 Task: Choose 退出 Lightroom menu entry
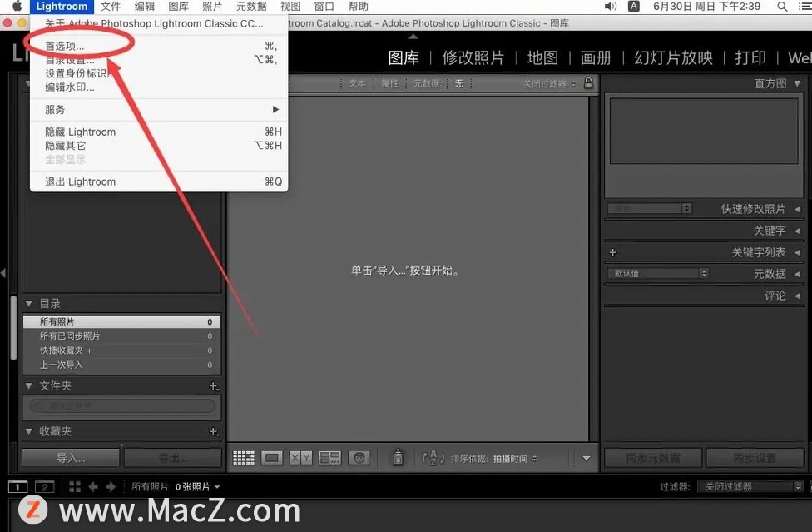(x=159, y=181)
